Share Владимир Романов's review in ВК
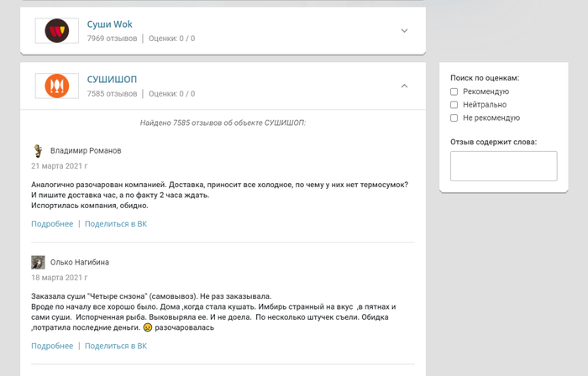The height and width of the screenshot is (376, 588). point(116,224)
